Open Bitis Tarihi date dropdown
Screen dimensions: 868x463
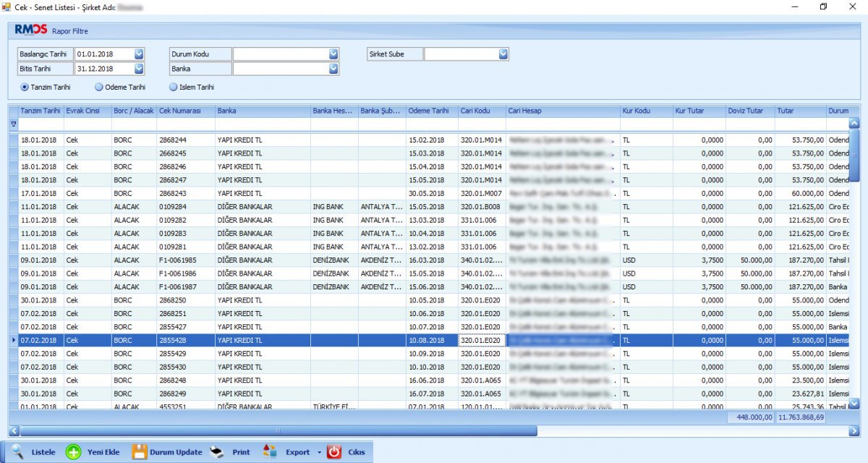pyautogui.click(x=139, y=69)
